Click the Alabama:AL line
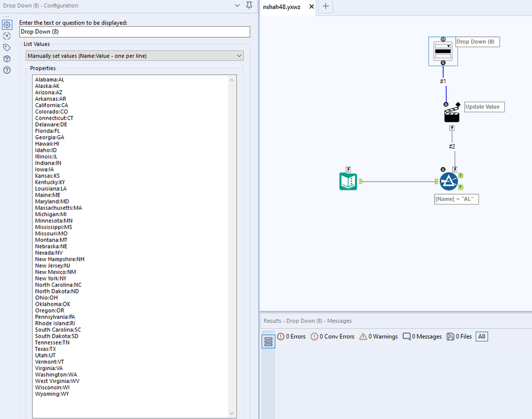The width and height of the screenshot is (532, 419). click(x=50, y=80)
